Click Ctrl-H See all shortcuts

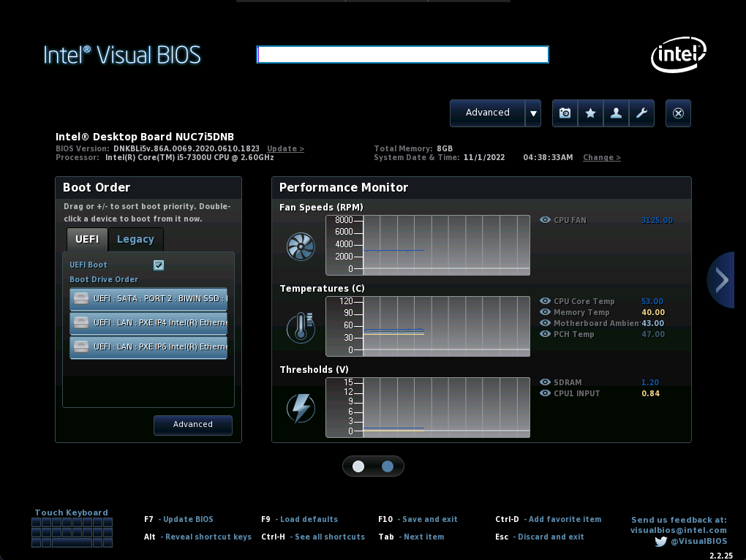(313, 537)
